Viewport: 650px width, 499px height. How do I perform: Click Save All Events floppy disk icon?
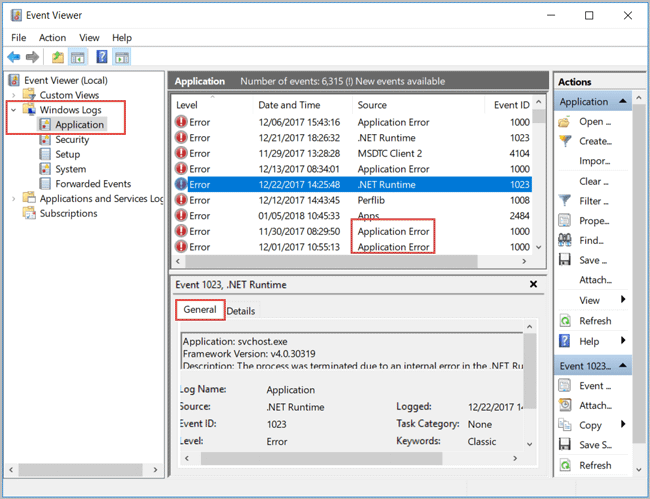(x=565, y=260)
